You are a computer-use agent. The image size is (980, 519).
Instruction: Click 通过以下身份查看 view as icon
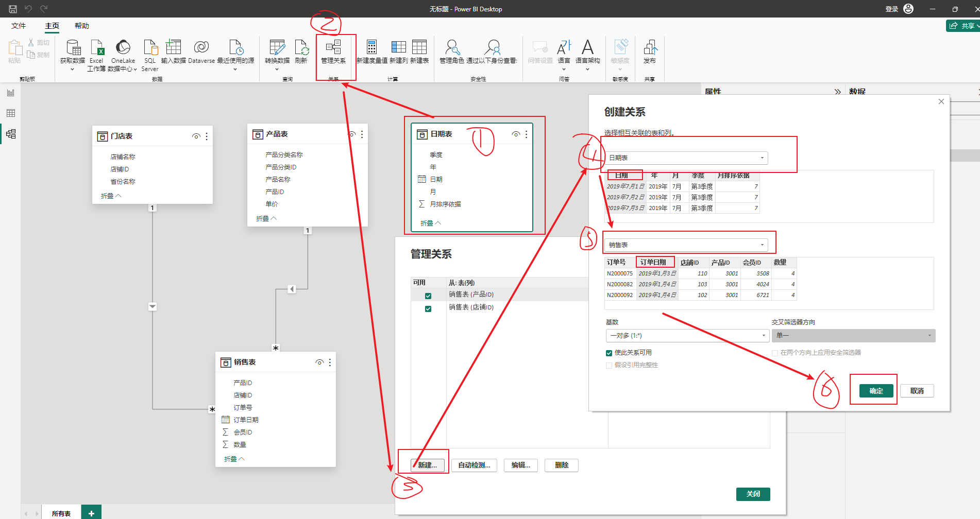(492, 51)
